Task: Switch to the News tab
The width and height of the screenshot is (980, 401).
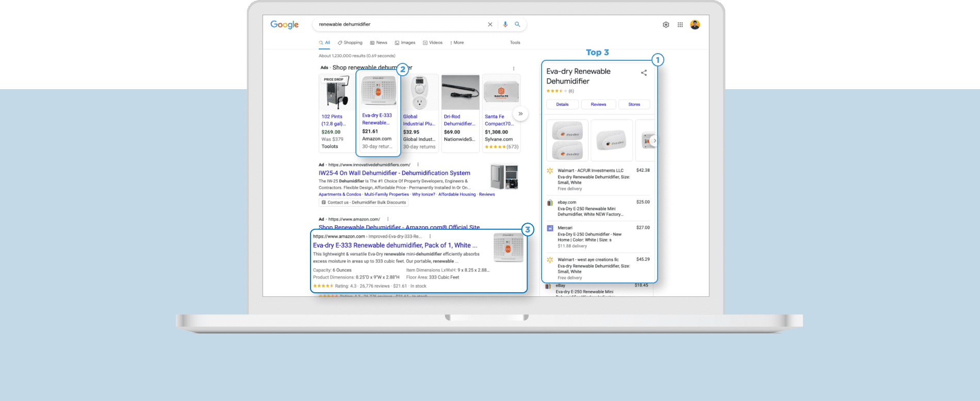Action: tap(379, 43)
